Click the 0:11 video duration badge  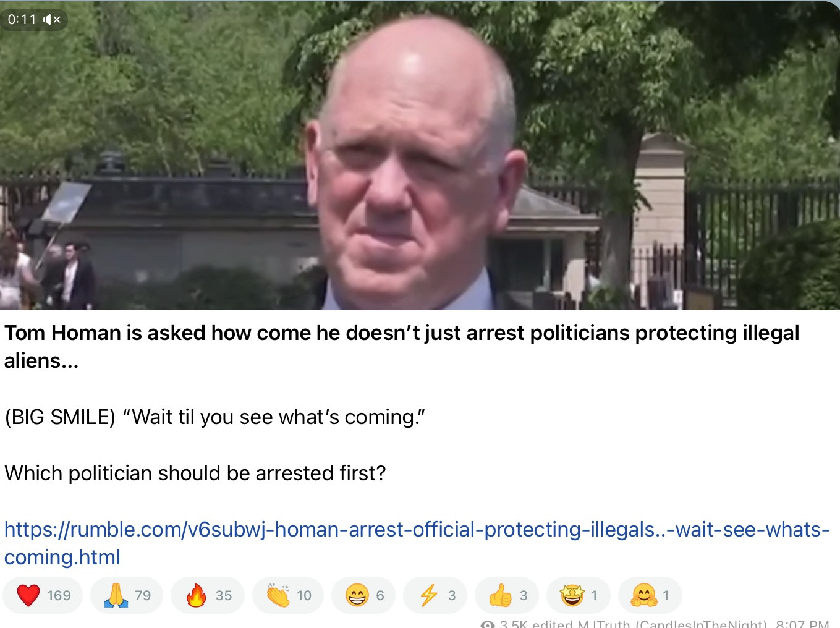tap(22, 20)
